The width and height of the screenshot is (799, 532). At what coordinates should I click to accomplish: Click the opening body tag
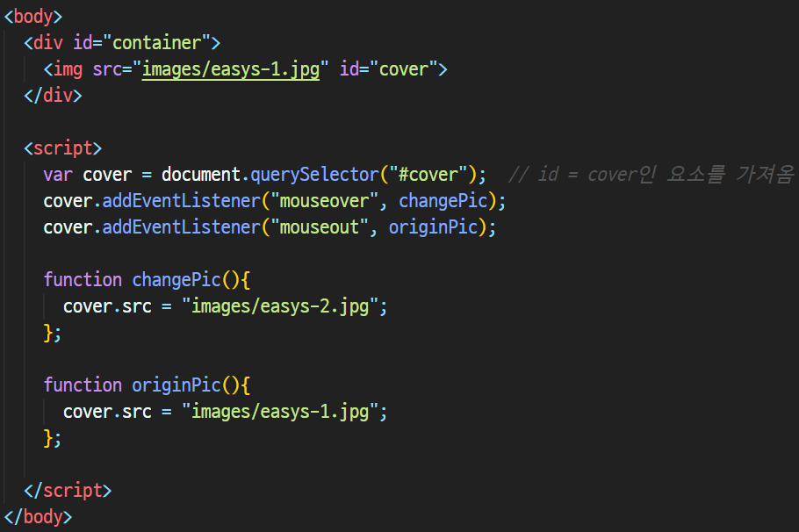point(33,17)
